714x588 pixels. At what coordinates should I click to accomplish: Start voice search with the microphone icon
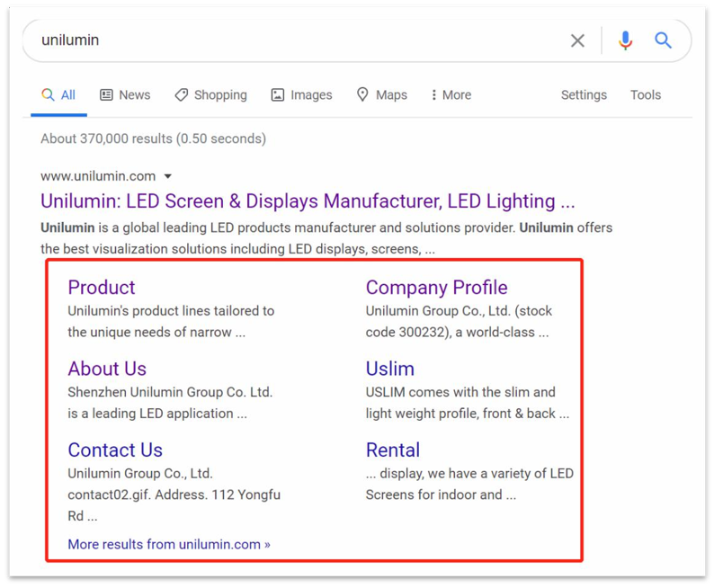click(625, 40)
